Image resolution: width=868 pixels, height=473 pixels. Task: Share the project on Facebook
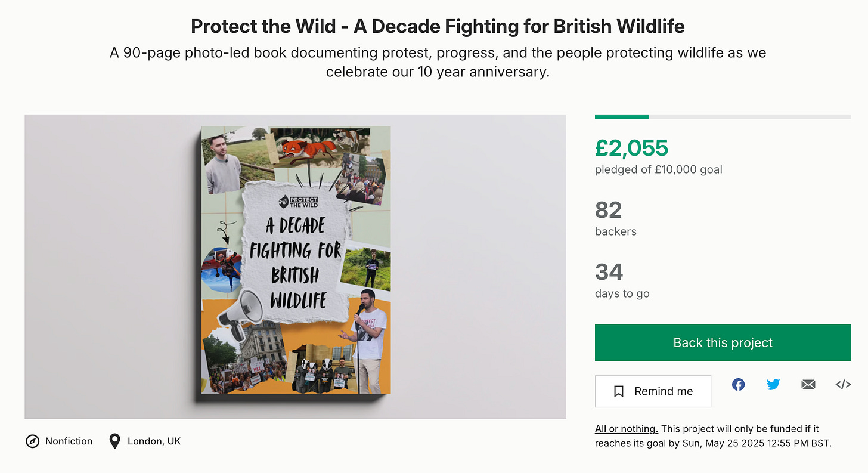click(738, 385)
